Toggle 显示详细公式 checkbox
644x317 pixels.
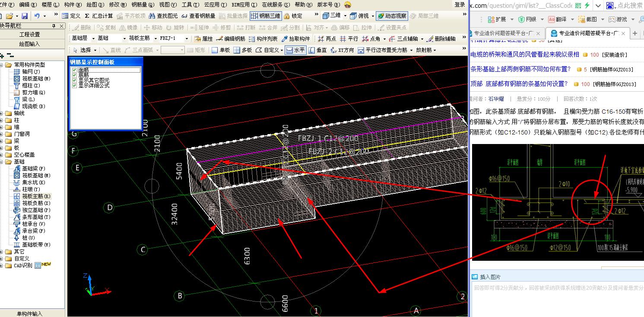pos(75,86)
